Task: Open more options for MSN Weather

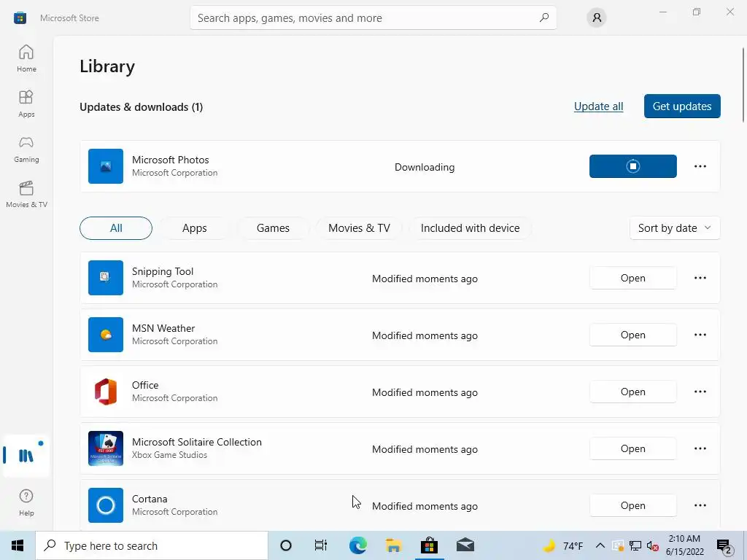Action: [700, 335]
